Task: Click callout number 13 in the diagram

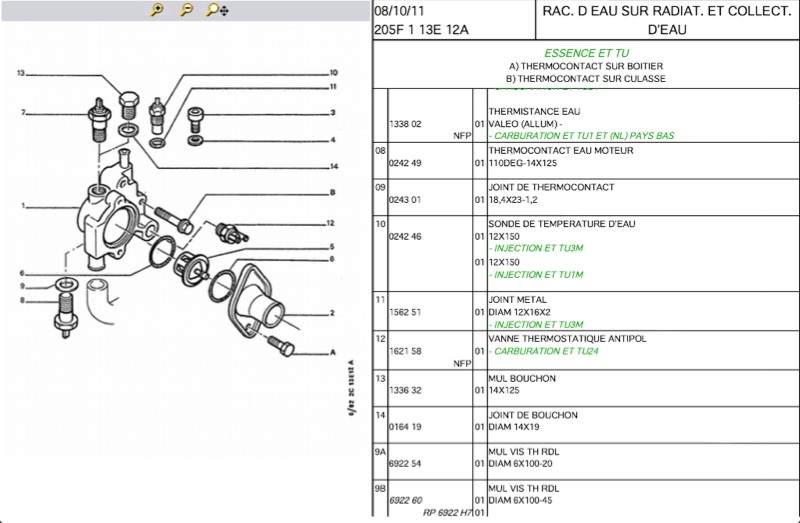Action: pyautogui.click(x=20, y=73)
